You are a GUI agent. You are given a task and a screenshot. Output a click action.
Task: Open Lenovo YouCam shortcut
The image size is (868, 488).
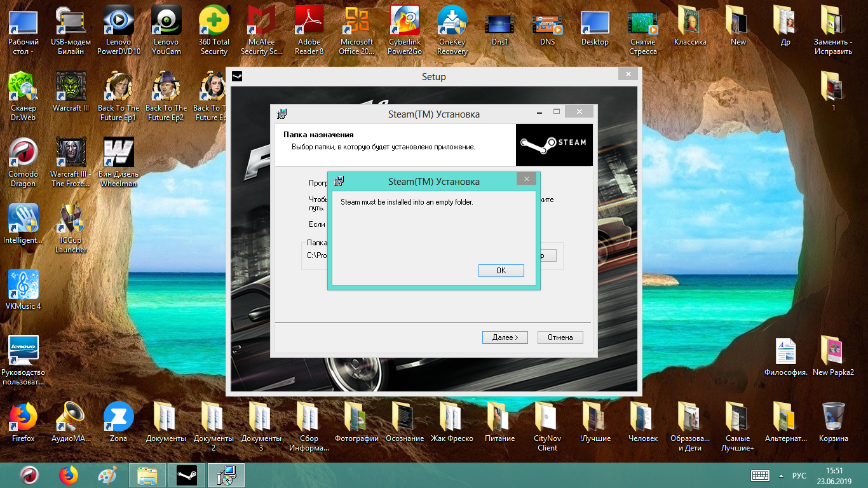pyautogui.click(x=166, y=30)
